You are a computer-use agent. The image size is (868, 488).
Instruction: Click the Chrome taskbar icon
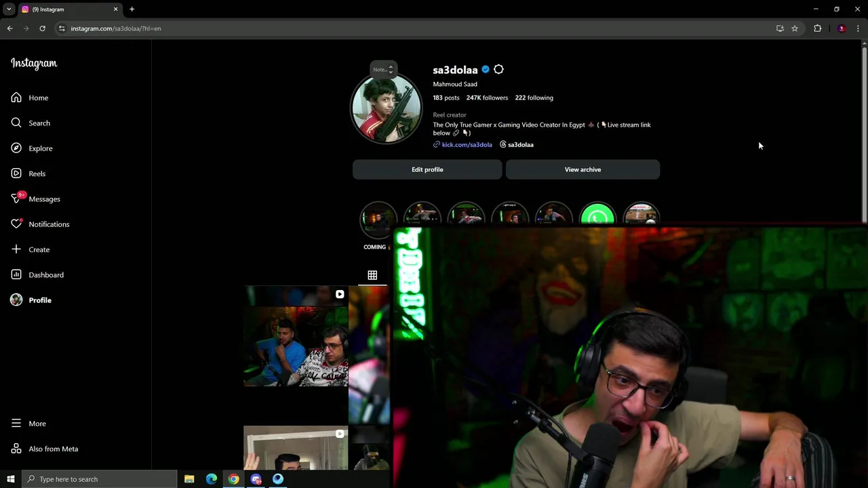click(233, 479)
